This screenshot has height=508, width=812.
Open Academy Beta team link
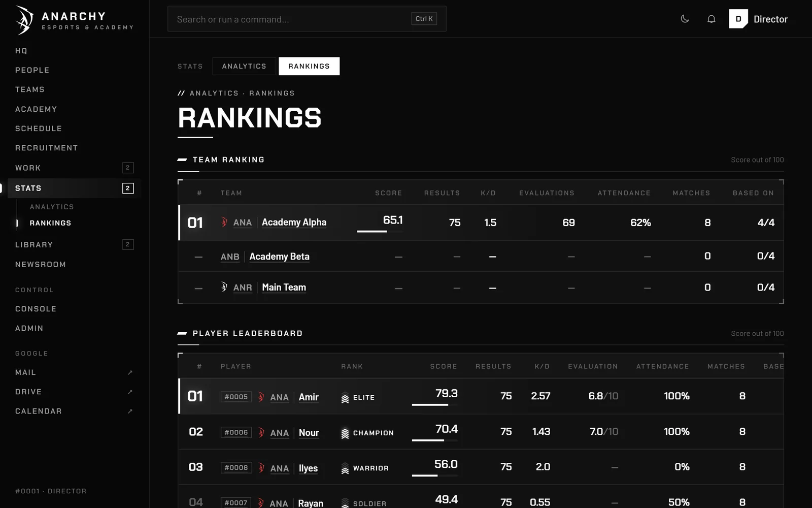[279, 257]
